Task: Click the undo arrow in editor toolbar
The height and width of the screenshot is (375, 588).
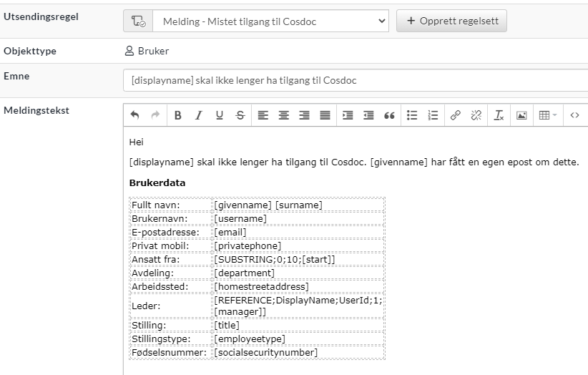Action: 134,115
